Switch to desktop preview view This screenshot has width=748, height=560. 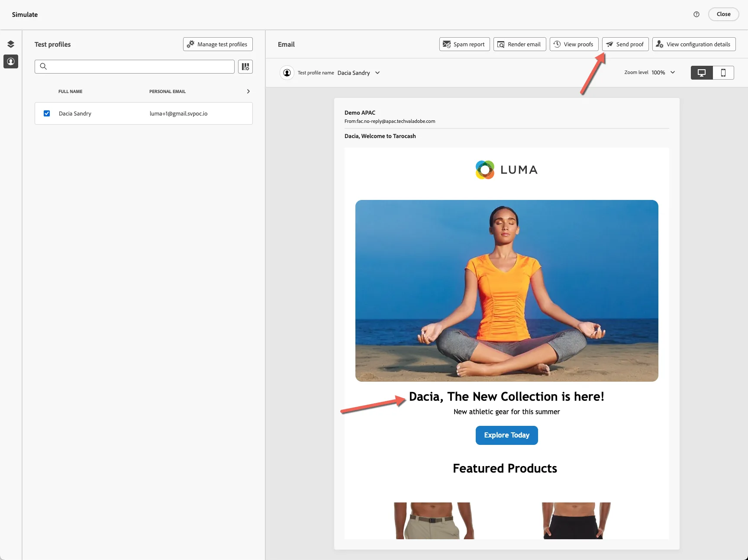(702, 73)
